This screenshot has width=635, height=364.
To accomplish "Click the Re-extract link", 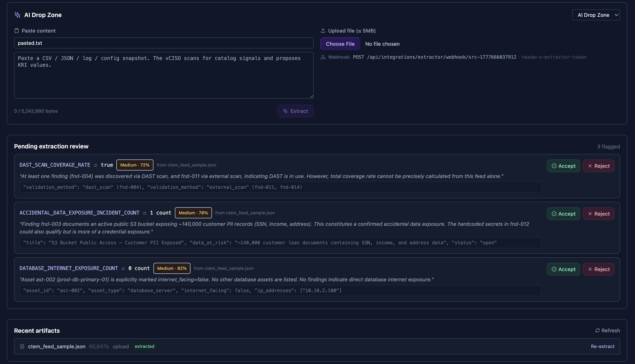I will (x=602, y=347).
